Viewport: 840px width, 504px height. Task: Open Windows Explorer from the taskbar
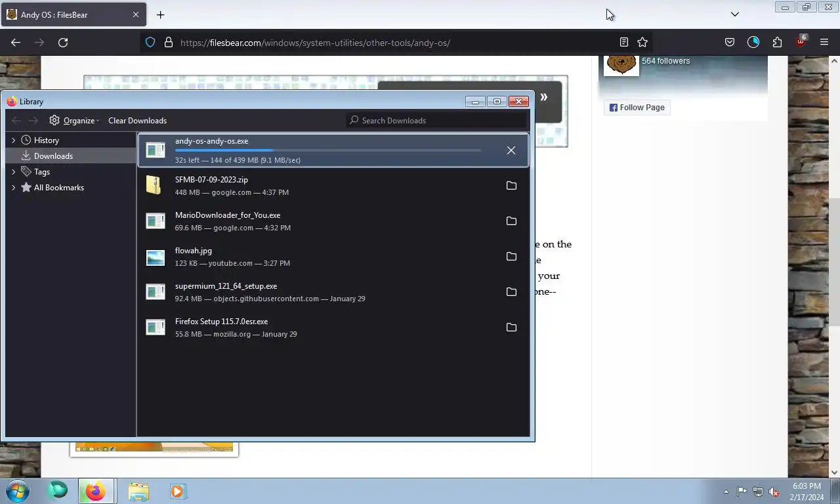(x=138, y=491)
